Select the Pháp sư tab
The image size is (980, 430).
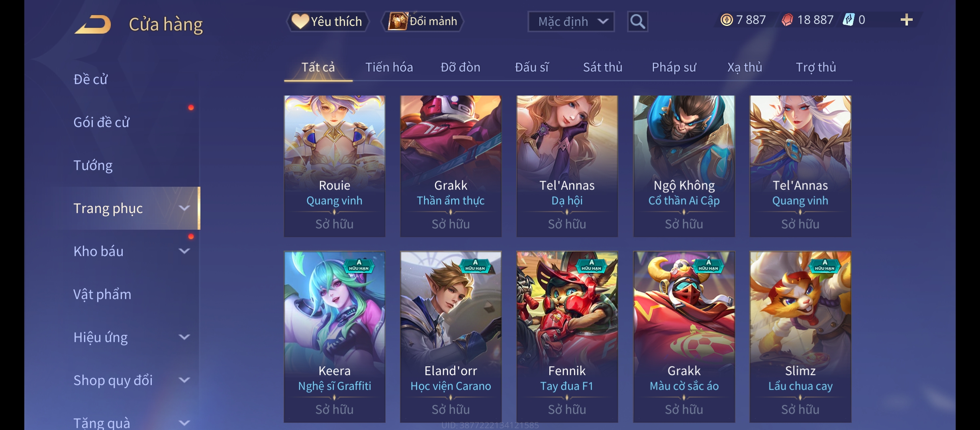tap(674, 67)
